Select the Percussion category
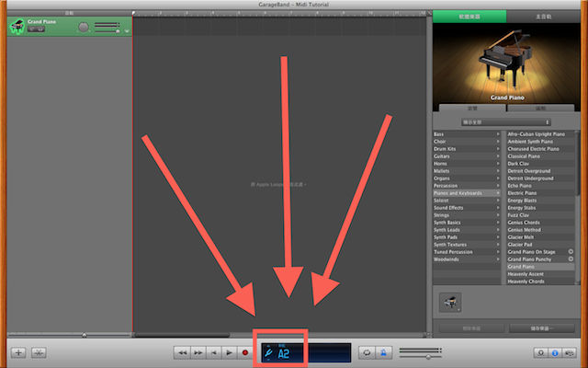This screenshot has width=588, height=368. pyautogui.click(x=467, y=186)
